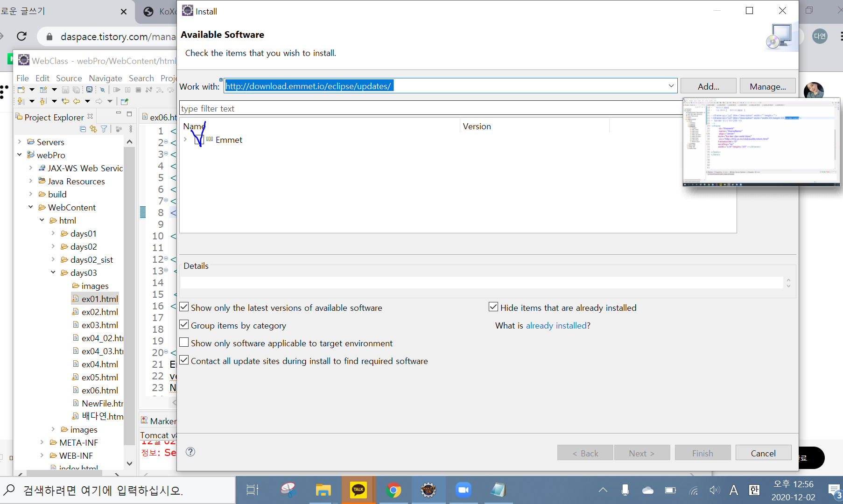Viewport: 843px width, 504px height.
Task: Reload the browser page
Action: (x=21, y=36)
